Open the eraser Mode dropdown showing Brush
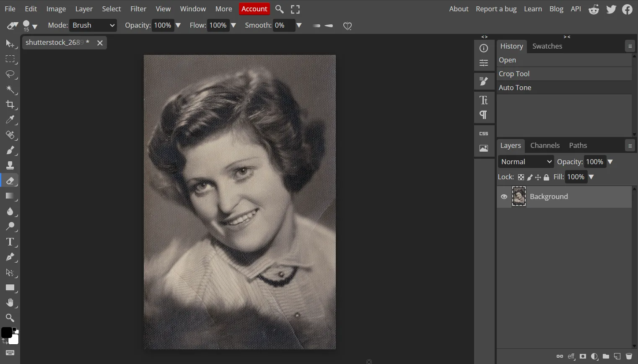Viewport: 638px width, 364px height. tap(93, 26)
